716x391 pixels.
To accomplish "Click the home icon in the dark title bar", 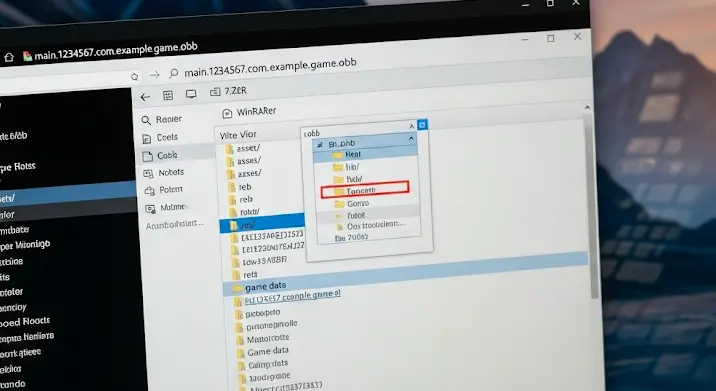I will (x=9, y=58).
